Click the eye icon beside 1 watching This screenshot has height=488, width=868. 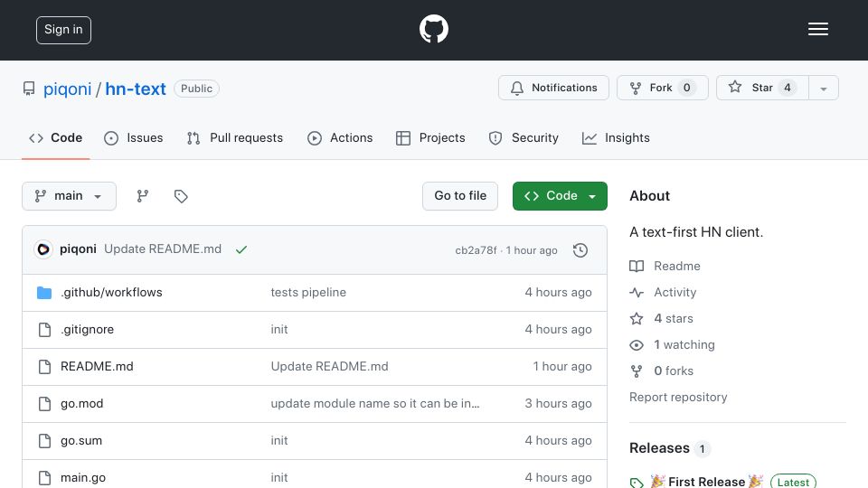point(637,344)
